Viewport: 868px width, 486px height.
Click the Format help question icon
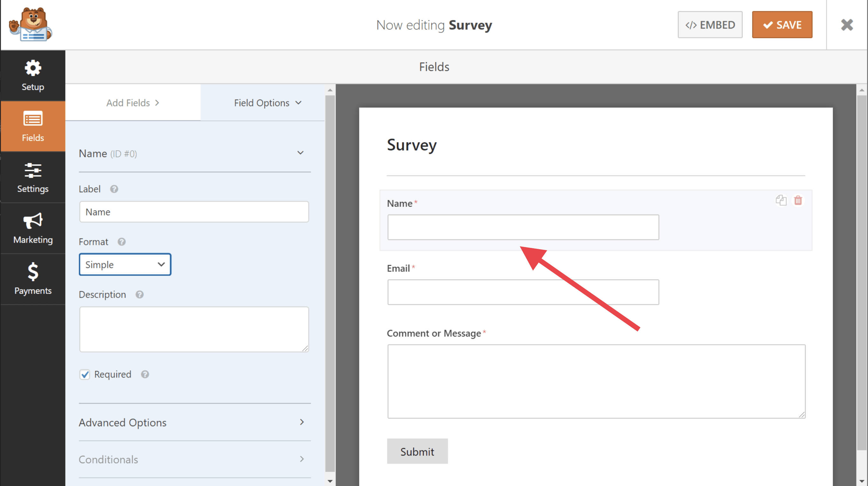pyautogui.click(x=122, y=242)
